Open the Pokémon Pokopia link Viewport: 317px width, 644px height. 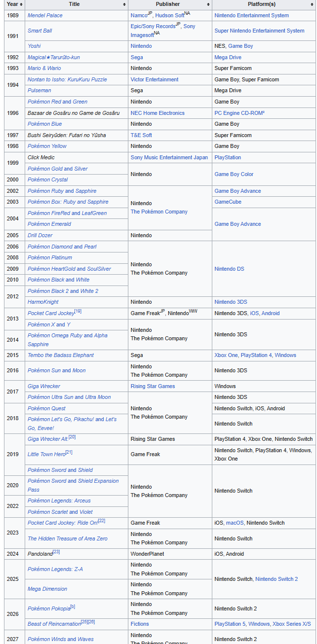pos(49,608)
